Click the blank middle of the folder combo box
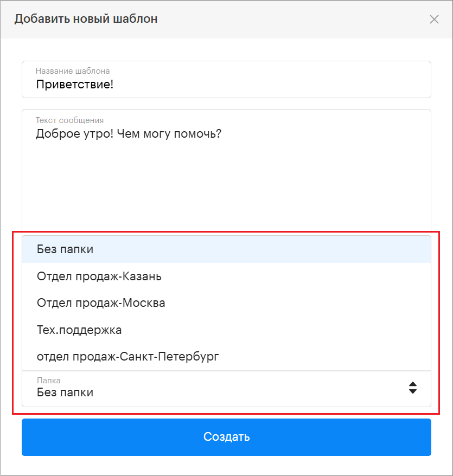This screenshot has height=476, width=453. [x=244, y=389]
